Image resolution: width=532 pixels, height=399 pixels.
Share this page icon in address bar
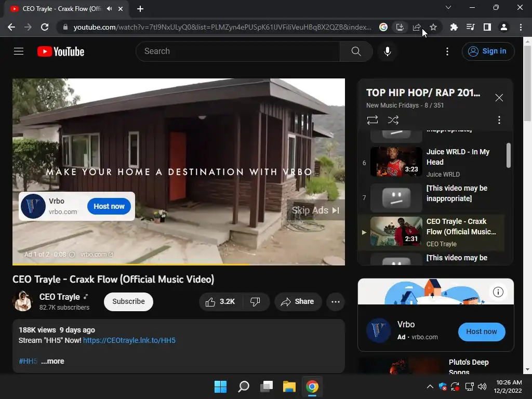pos(417,27)
